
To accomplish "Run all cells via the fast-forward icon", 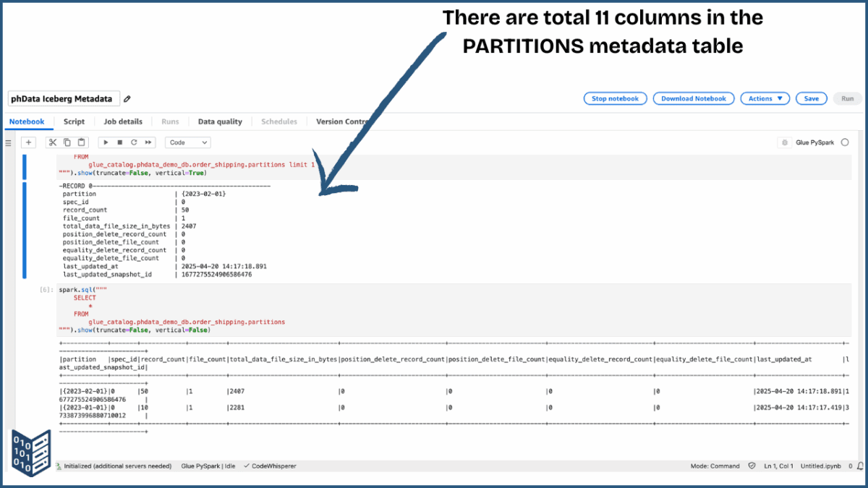I will pos(148,142).
